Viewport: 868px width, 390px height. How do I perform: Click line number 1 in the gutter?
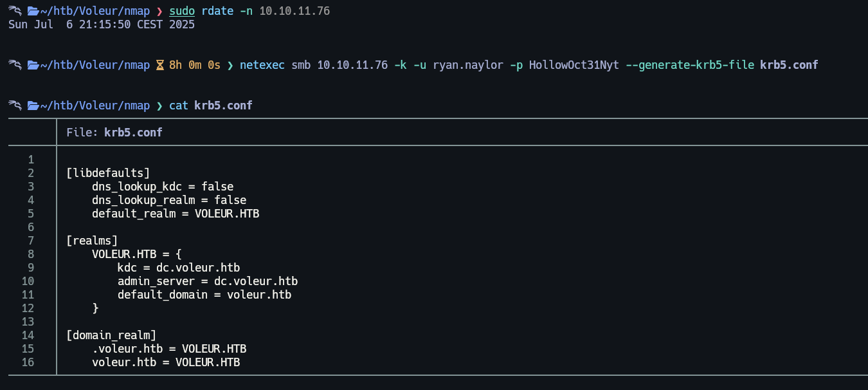(31, 160)
